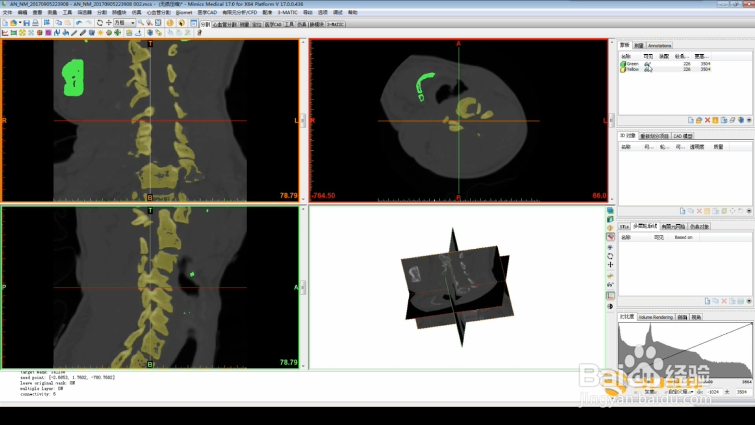Screen dimensions: 755x425
Task: Open the 编辑 menu
Action: click(22, 13)
